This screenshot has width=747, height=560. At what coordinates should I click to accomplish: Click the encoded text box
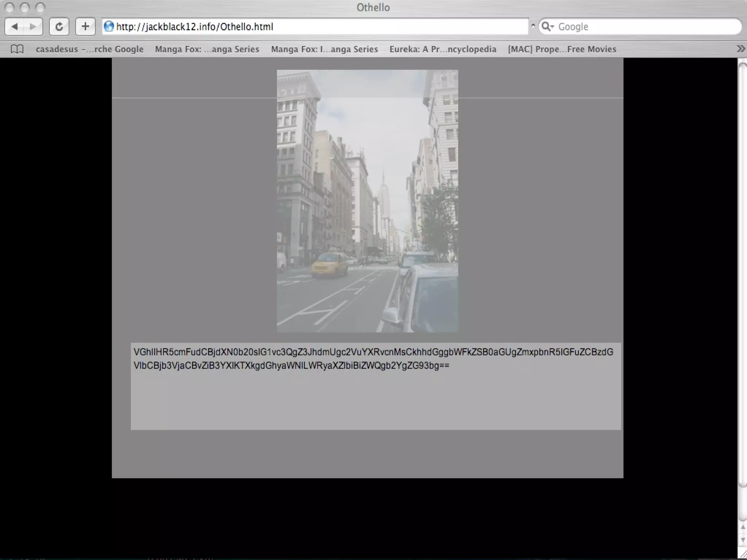(x=376, y=386)
